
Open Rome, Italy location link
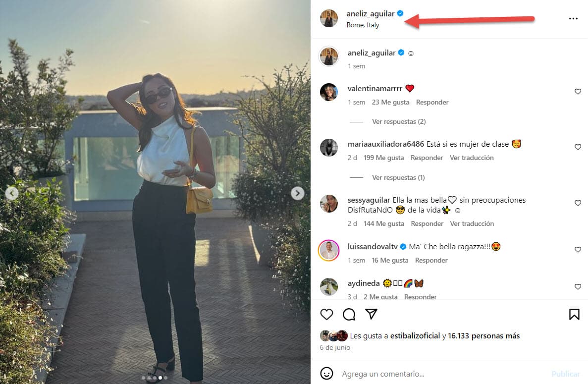(363, 25)
